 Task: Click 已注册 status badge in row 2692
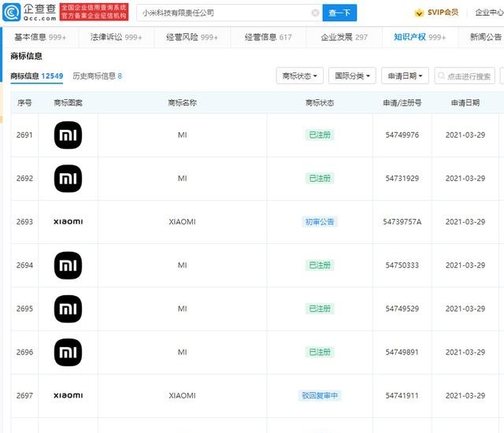[320, 178]
